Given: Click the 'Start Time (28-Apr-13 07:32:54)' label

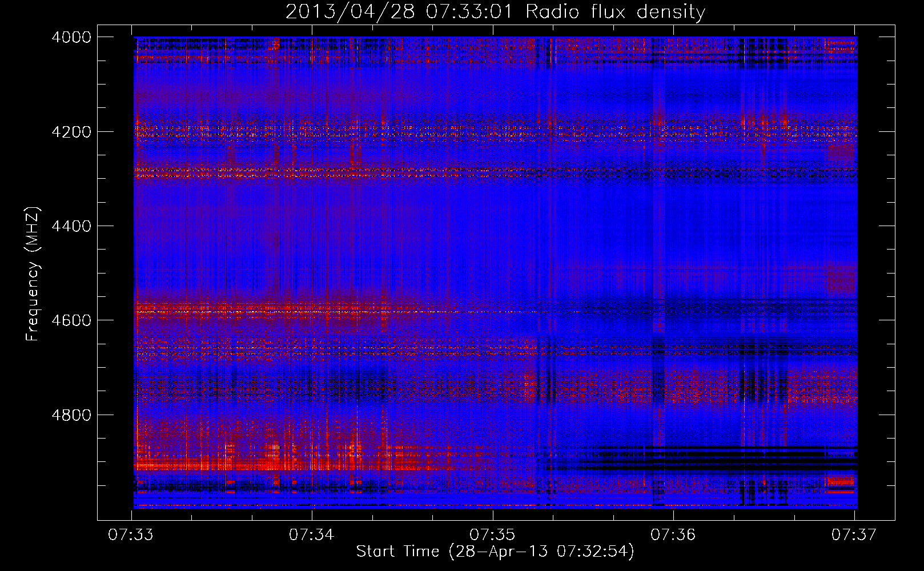Looking at the screenshot, I should point(495,552).
